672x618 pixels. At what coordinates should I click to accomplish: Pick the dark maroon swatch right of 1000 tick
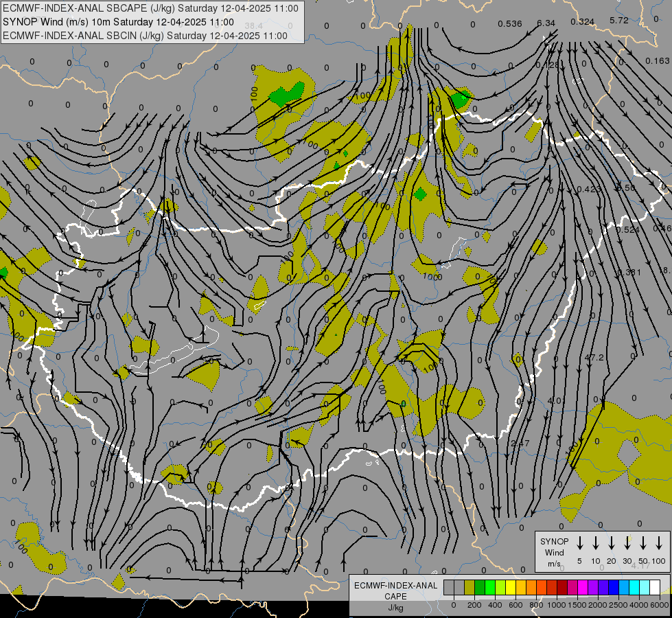562,587
